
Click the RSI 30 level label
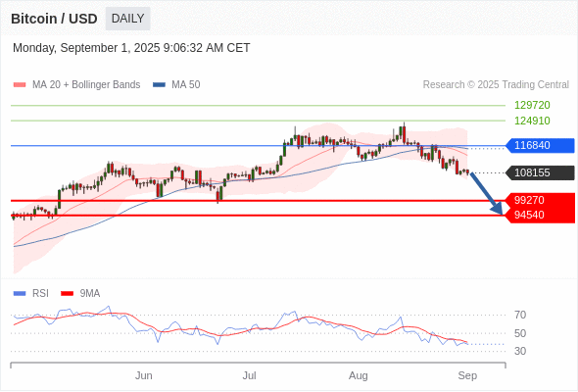point(520,351)
